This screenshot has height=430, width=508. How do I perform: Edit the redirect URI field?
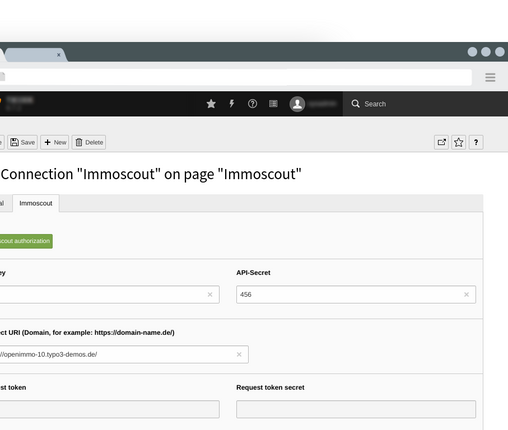click(x=124, y=354)
